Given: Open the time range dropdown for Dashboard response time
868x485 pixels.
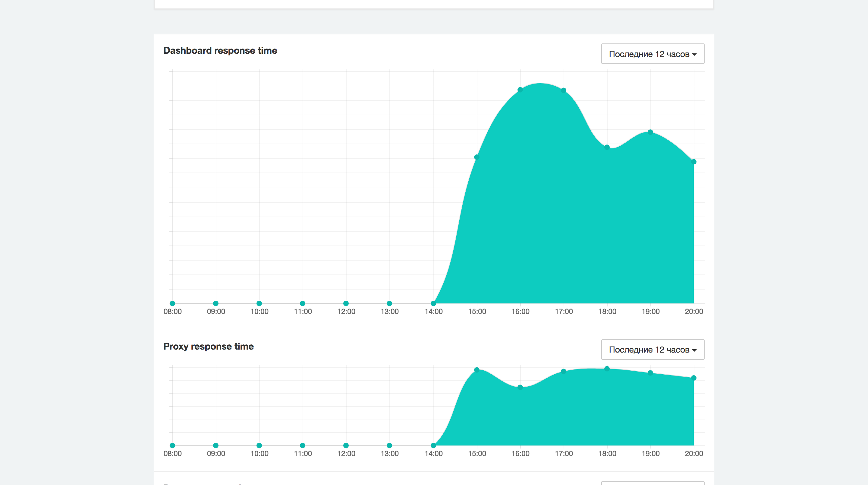Looking at the screenshot, I should [x=652, y=53].
